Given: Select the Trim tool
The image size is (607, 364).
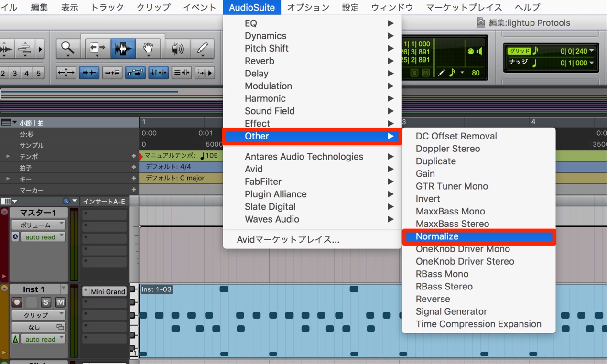Looking at the screenshot, I should (x=98, y=48).
